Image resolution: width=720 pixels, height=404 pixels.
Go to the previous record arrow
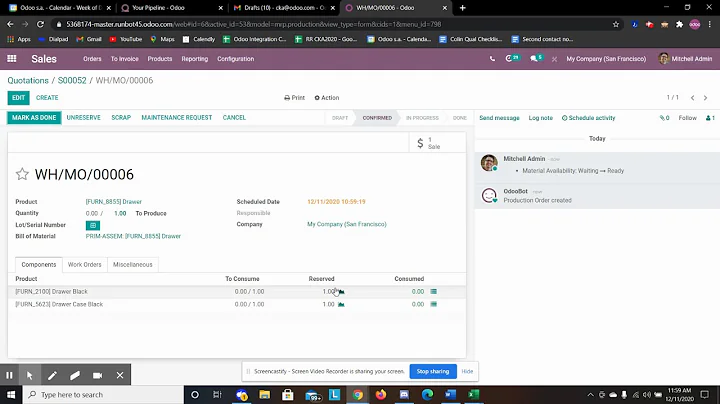(692, 98)
